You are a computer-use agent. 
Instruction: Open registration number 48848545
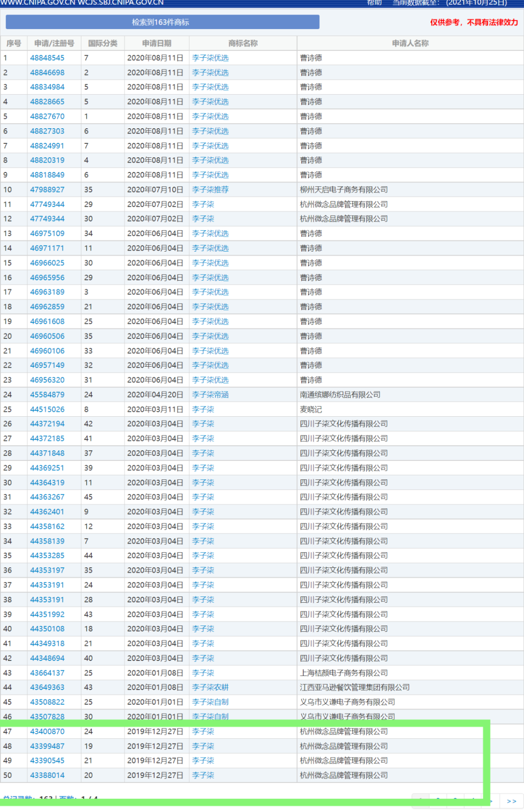(x=47, y=58)
